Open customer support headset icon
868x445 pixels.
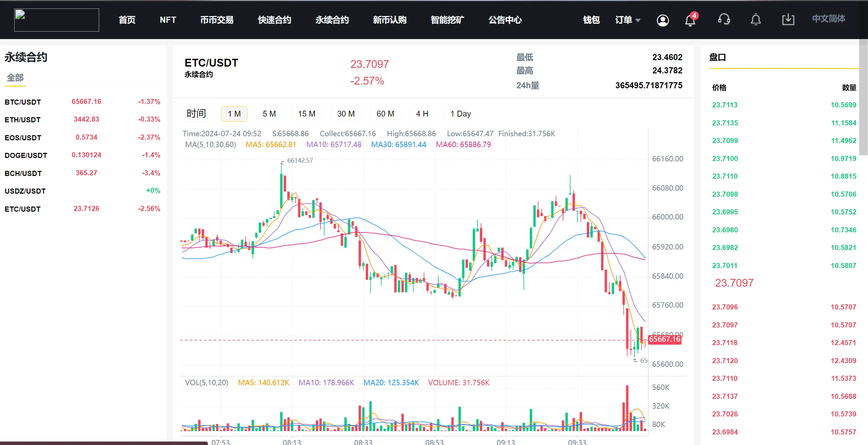tap(724, 19)
